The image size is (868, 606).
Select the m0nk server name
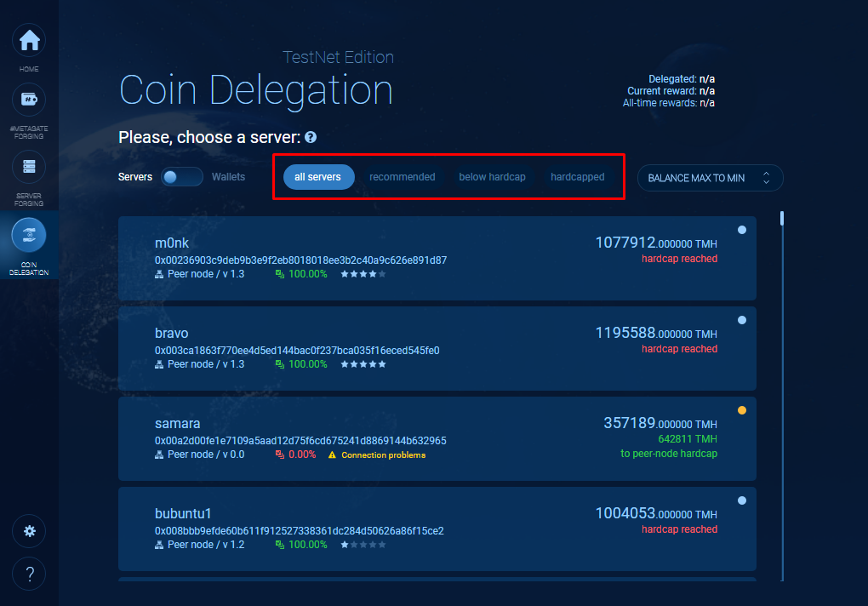pos(172,243)
